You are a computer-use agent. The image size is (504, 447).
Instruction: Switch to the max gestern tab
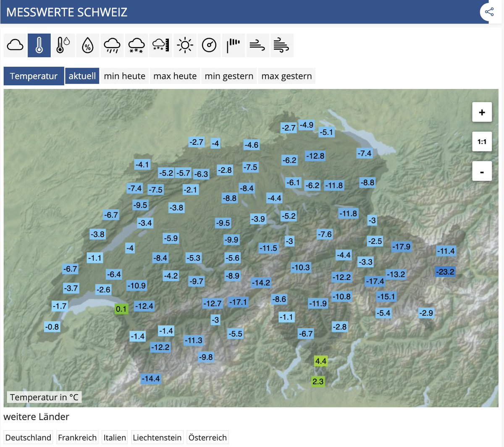pyautogui.click(x=286, y=76)
